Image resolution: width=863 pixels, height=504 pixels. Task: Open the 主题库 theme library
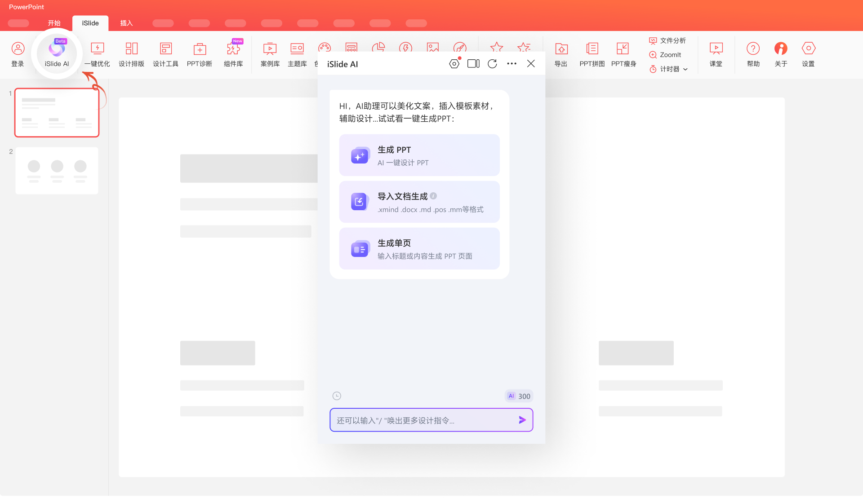pyautogui.click(x=297, y=54)
